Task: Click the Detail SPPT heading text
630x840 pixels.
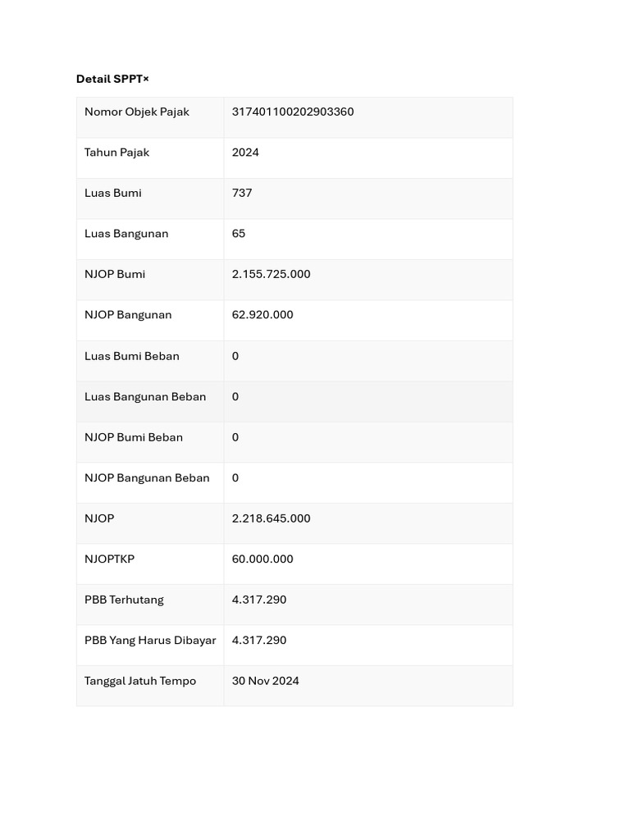Action: click(x=109, y=80)
